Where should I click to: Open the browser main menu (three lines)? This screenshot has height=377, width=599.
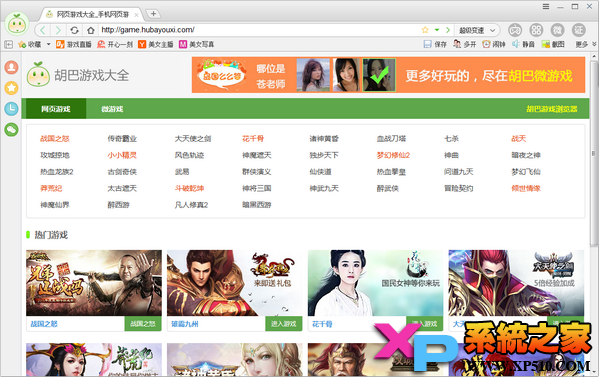(x=546, y=6)
